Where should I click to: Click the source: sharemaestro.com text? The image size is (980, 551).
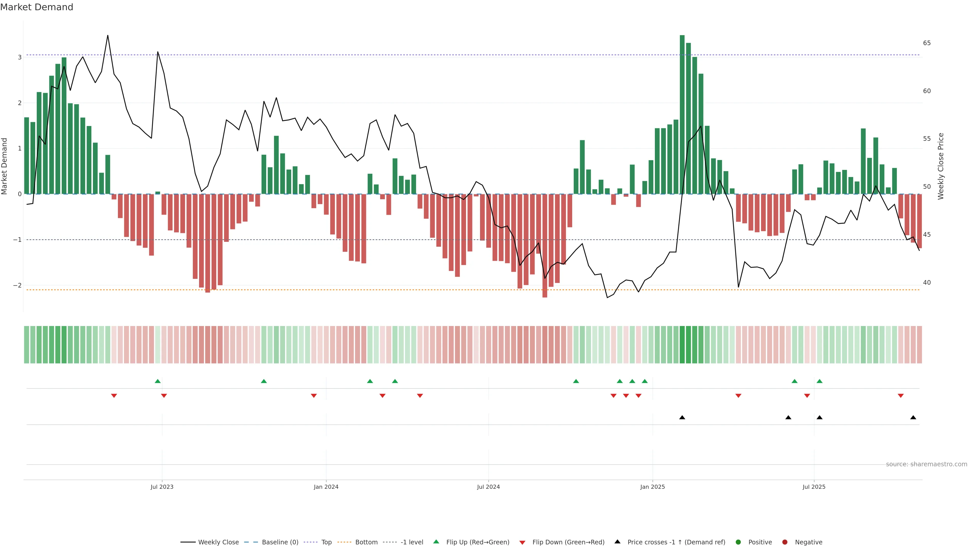[926, 464]
